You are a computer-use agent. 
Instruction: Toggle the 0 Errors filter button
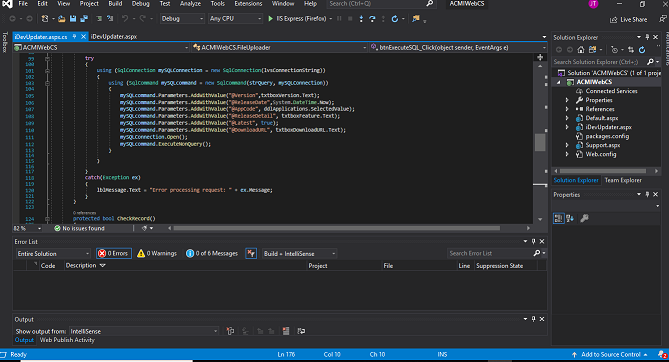pos(114,254)
